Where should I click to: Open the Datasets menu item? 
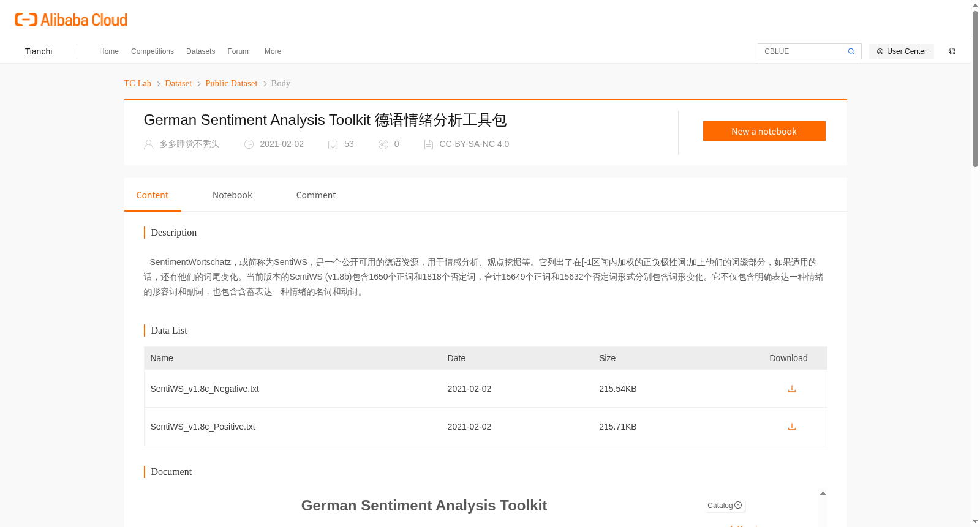(201, 51)
